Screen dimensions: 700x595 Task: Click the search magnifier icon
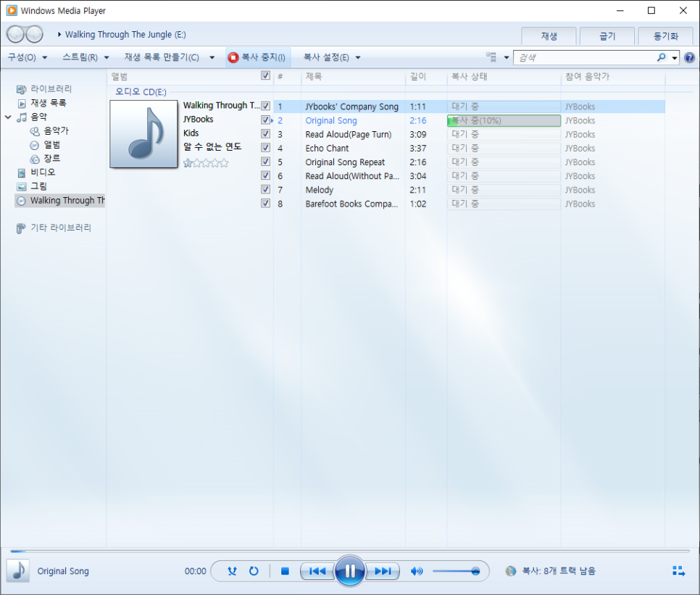(661, 57)
